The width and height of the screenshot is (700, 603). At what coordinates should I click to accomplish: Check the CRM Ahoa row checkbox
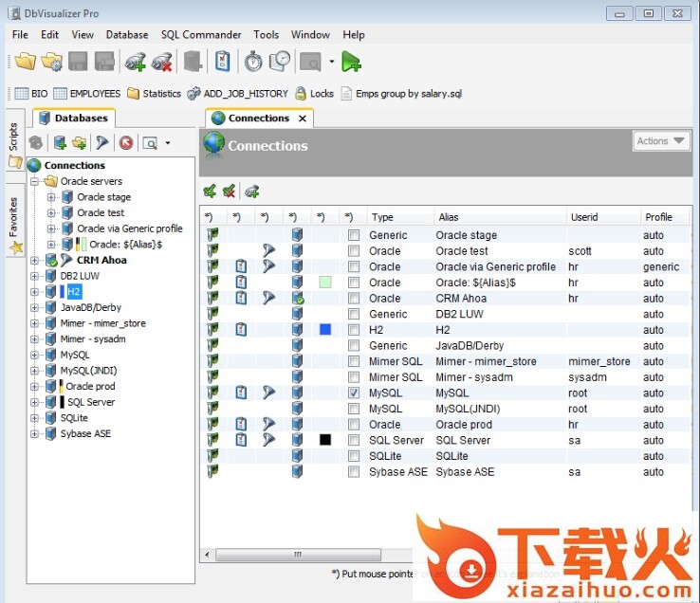coord(354,298)
